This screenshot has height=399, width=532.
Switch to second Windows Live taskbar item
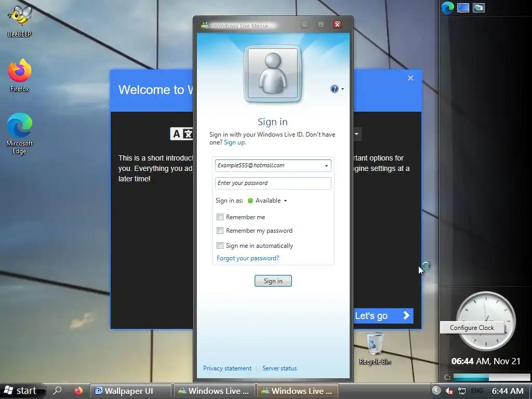pos(298,391)
